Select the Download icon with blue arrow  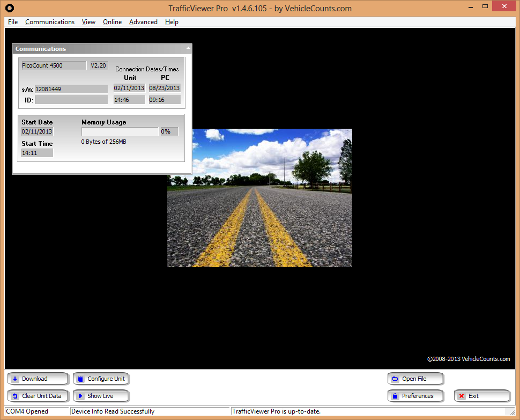(x=16, y=379)
